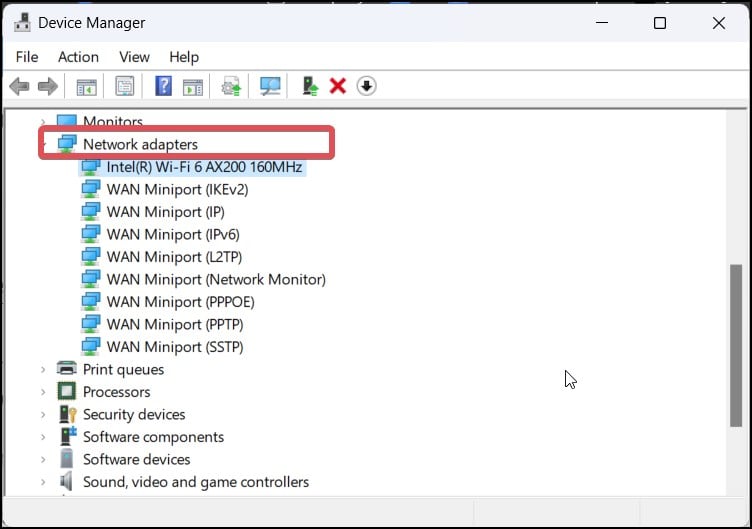Select WAN Miniport (IKEv2)

tap(177, 189)
